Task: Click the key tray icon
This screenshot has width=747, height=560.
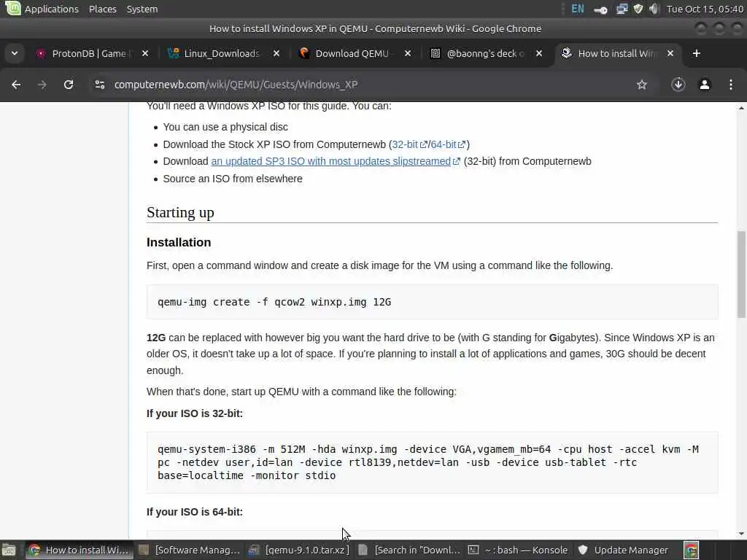Action: pos(601,9)
